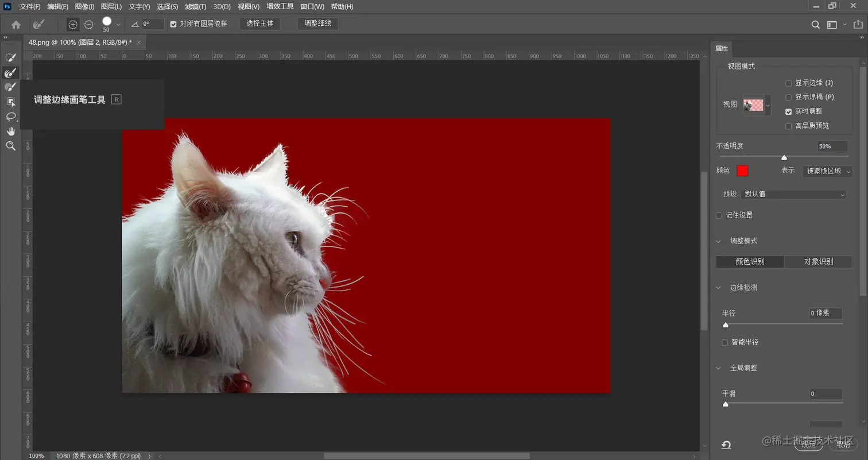Open the 图层(L) menu

[x=111, y=7]
